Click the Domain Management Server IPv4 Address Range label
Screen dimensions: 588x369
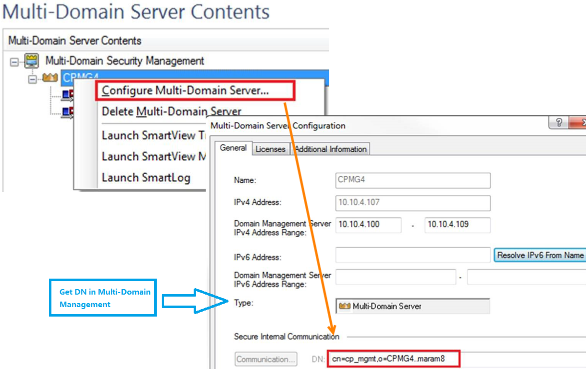tap(283, 228)
